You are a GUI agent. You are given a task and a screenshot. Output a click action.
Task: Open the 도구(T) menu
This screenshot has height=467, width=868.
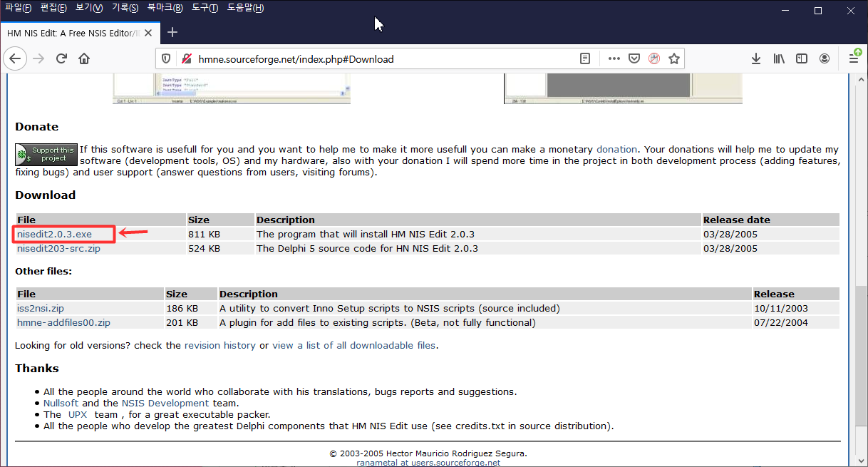205,8
